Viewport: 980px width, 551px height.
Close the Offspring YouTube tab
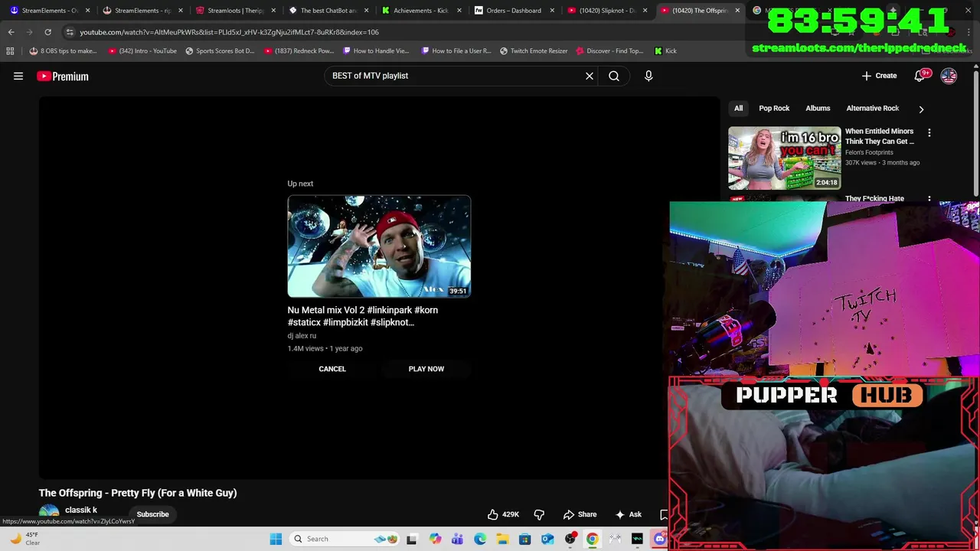click(737, 11)
